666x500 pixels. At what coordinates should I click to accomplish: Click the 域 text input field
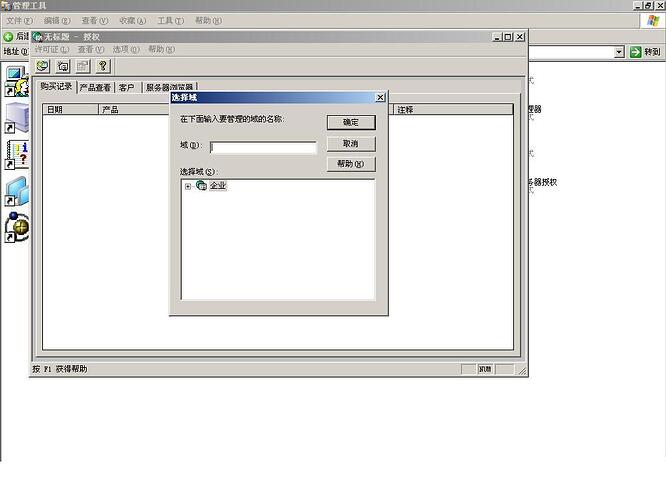click(264, 147)
